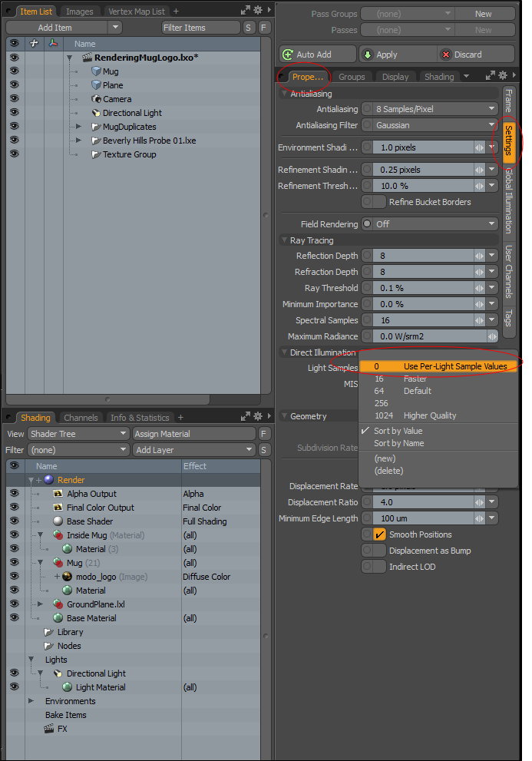
Task: Toggle the Smooth Positions checkbox
Action: click(379, 534)
